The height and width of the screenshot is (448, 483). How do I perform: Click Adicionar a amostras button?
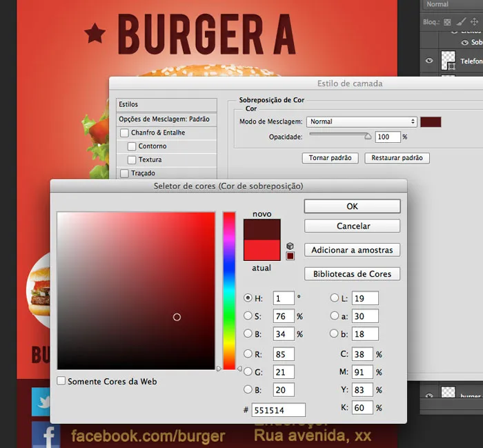pos(352,250)
